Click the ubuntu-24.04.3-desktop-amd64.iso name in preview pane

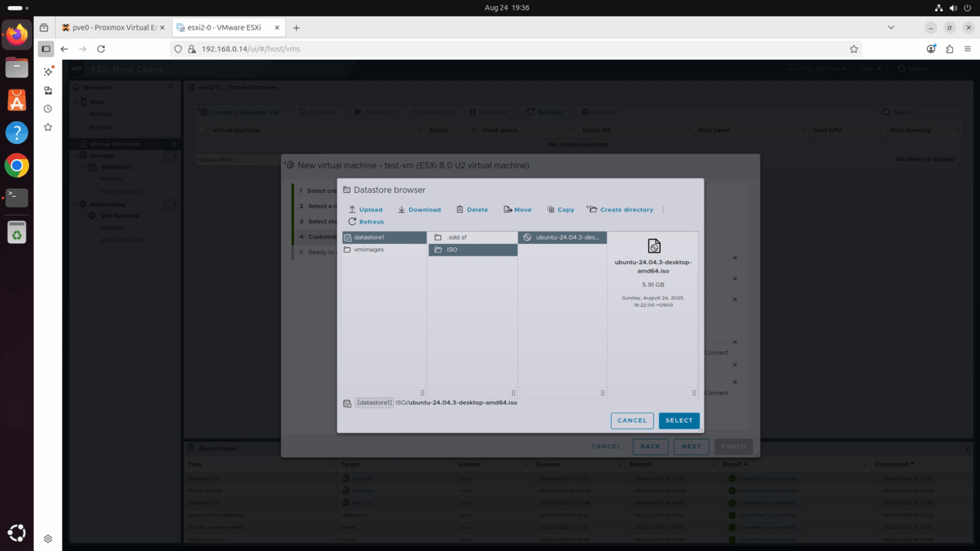pos(653,266)
